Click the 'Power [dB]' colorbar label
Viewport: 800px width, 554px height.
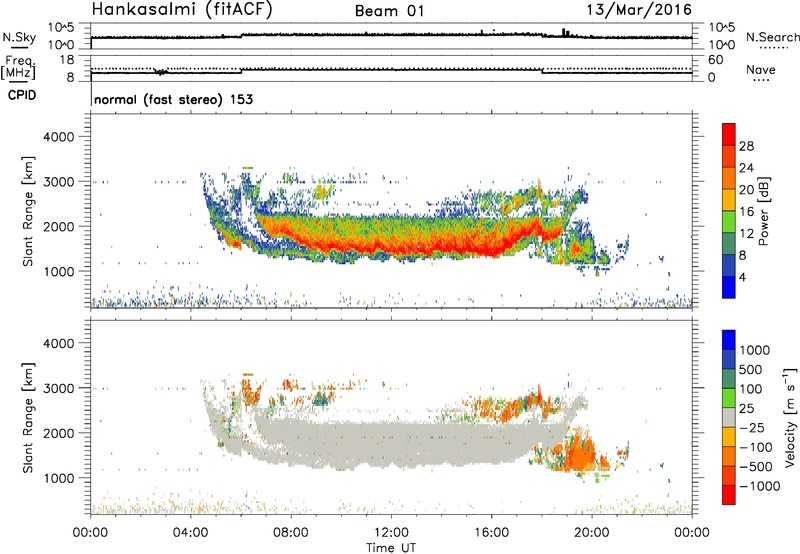click(x=763, y=211)
